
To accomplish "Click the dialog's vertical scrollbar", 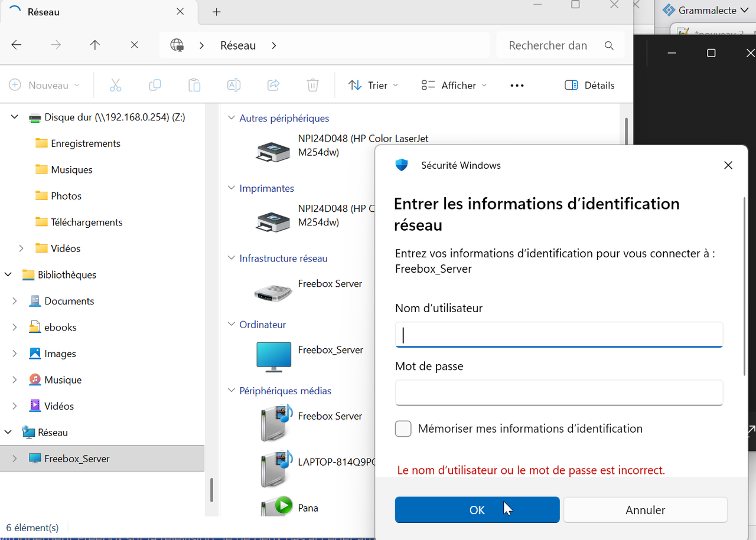I will point(744,286).
